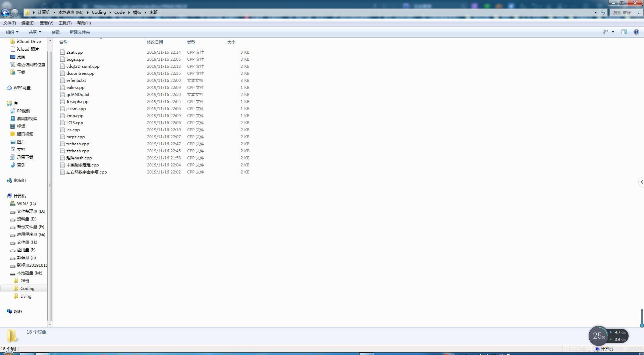Select file kmp.cpp
The image size is (644, 355).
[x=75, y=115]
